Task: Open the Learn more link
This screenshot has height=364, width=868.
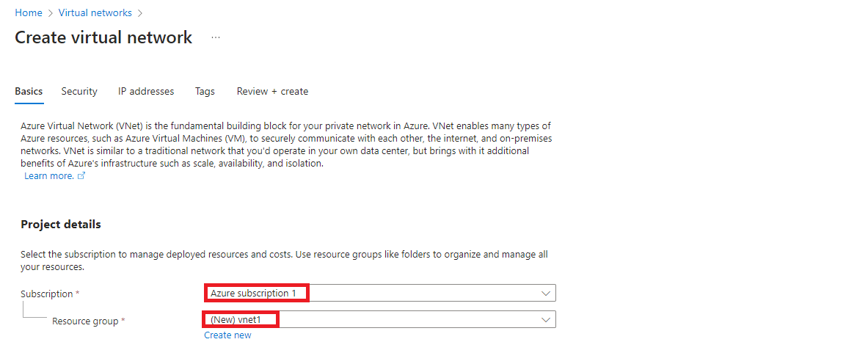Action: pos(48,176)
